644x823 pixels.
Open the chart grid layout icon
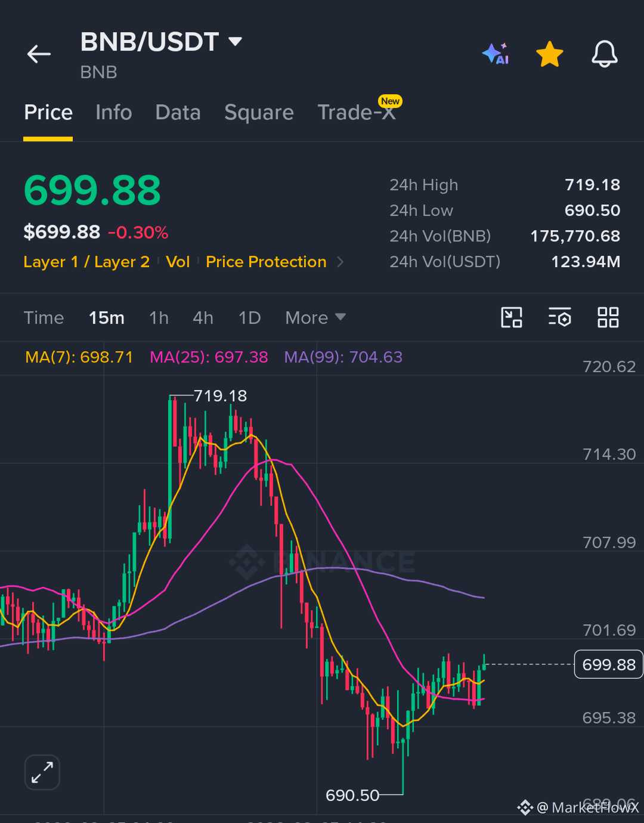coord(608,317)
